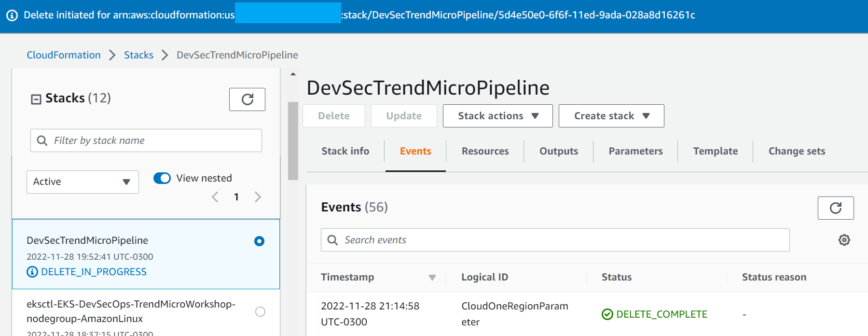Image resolution: width=868 pixels, height=336 pixels.
Task: Click stack date 2022-11-28 19:52:41
Action: tap(90, 257)
